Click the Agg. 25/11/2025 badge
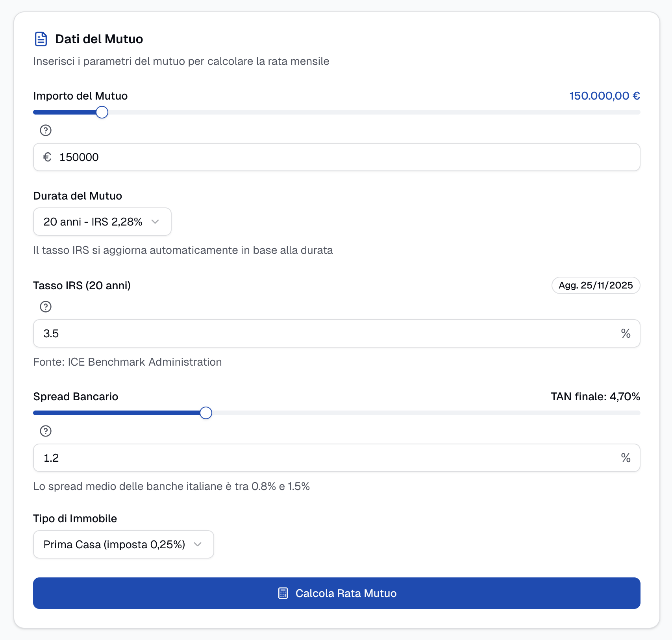Viewport: 672px width, 640px height. click(596, 285)
